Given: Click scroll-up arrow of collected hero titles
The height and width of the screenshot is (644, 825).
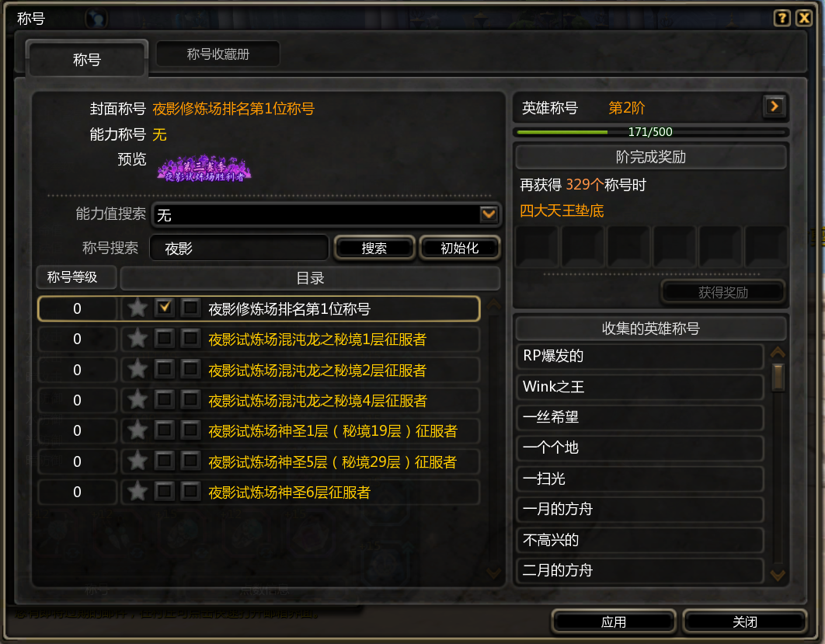Looking at the screenshot, I should tap(778, 352).
